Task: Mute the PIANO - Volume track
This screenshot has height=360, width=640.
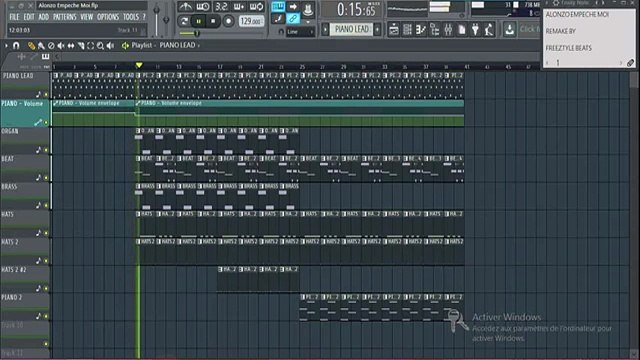Action: tap(46, 122)
